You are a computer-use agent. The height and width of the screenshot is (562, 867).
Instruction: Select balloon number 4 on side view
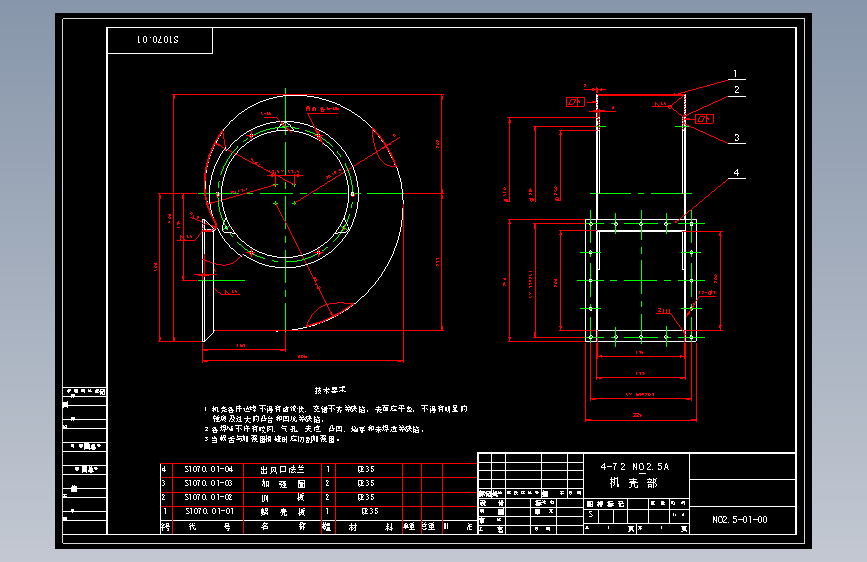point(736,173)
